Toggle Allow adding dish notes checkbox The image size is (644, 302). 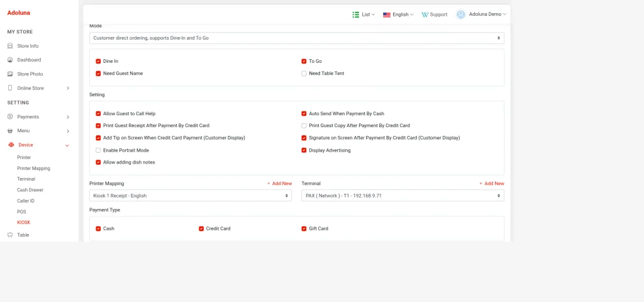[x=98, y=162]
